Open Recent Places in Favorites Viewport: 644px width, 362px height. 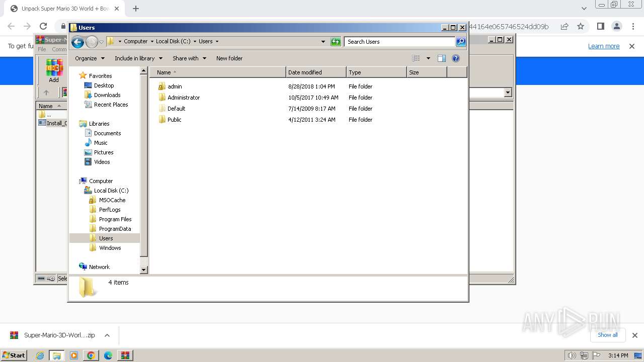[x=111, y=105]
